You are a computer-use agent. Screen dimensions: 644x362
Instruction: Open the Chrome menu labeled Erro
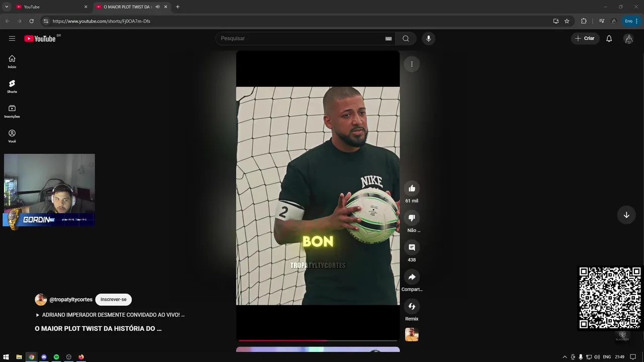pyautogui.click(x=631, y=21)
